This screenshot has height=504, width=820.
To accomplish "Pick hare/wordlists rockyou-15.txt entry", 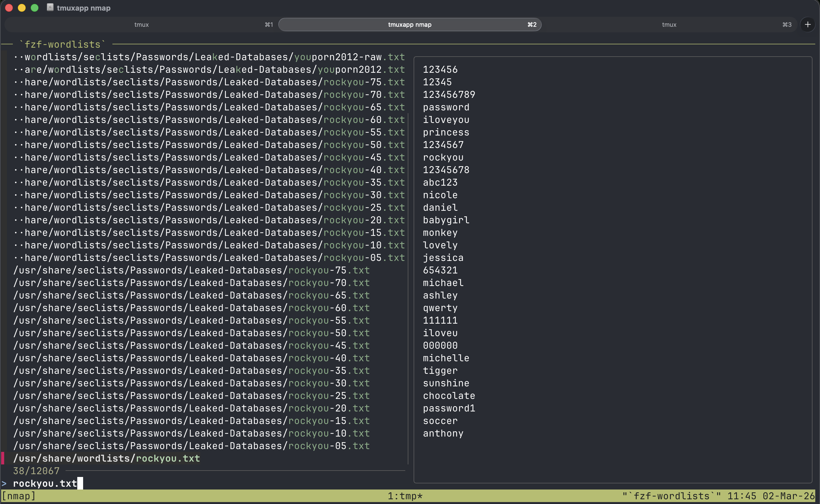I will (x=209, y=233).
